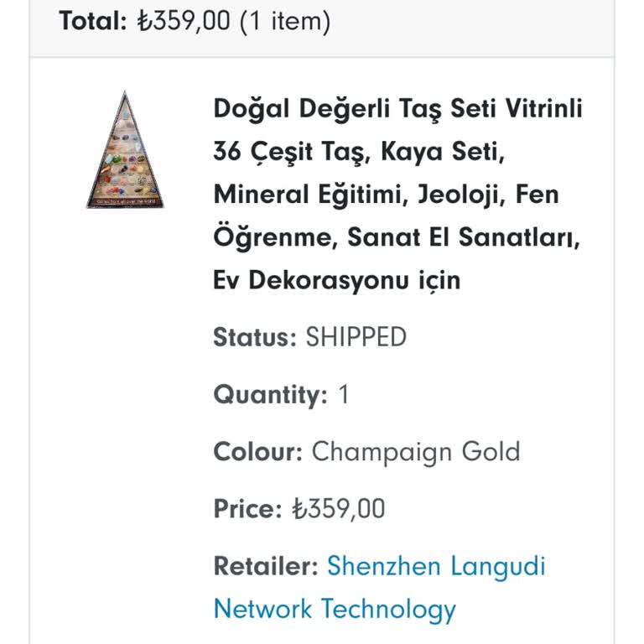Click the bold "Retailer:" label
This screenshot has width=644, height=644.
266,566
